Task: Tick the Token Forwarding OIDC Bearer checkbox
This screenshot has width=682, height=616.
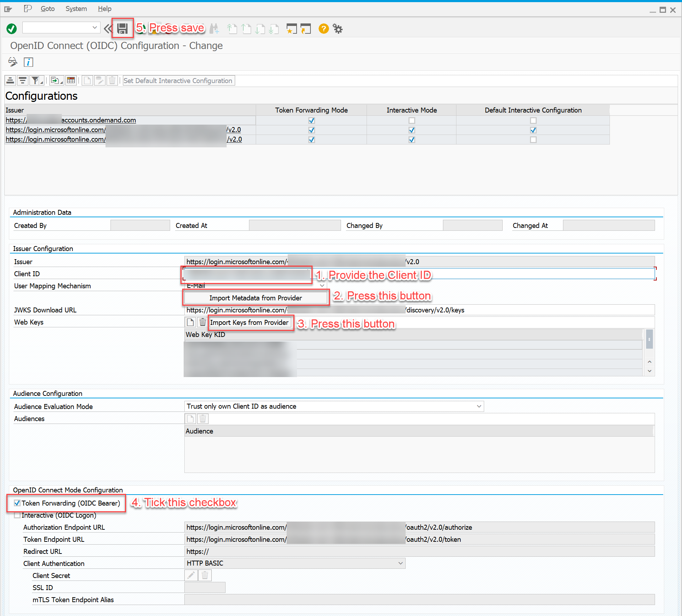Action: coord(16,502)
